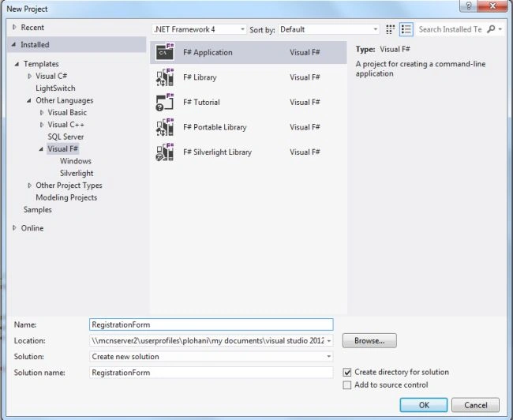Click the 'F# Tutorial' template name
Viewport: 513px width, 420px height.
click(x=201, y=102)
